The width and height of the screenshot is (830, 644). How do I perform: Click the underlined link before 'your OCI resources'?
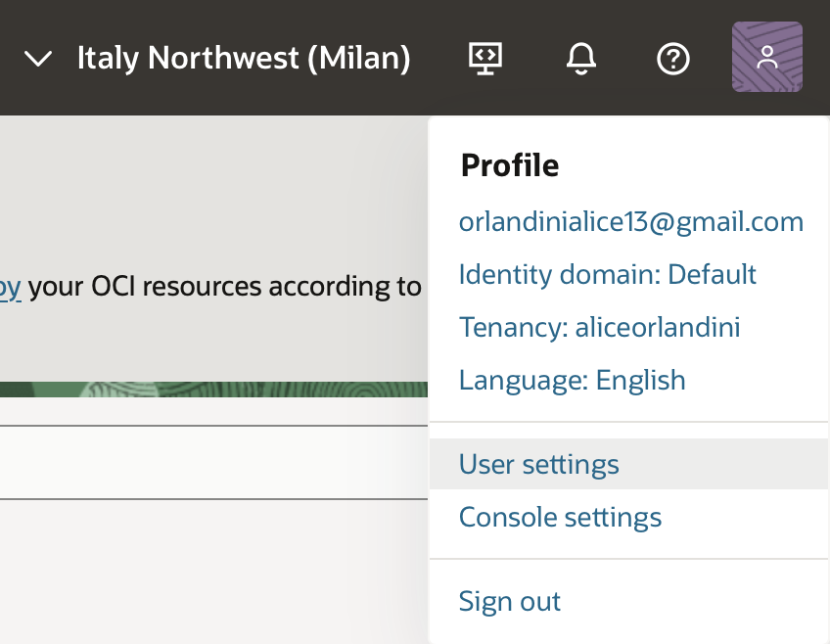(x=10, y=287)
